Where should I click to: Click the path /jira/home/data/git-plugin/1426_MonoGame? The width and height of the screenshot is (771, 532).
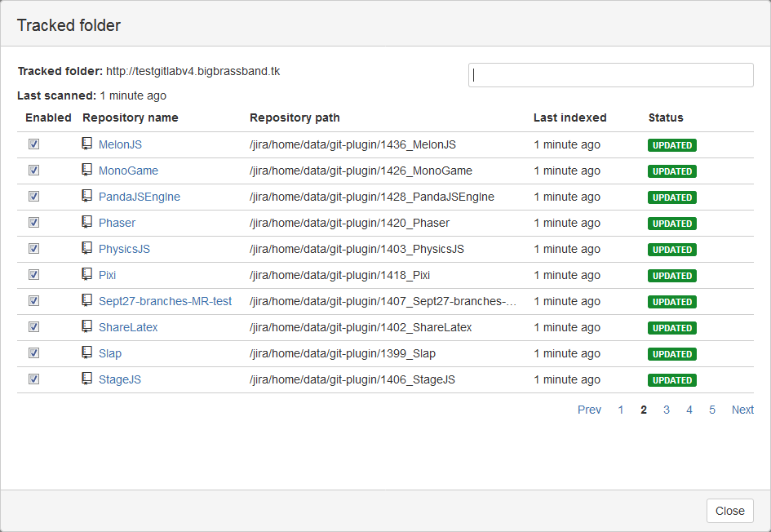click(x=361, y=171)
